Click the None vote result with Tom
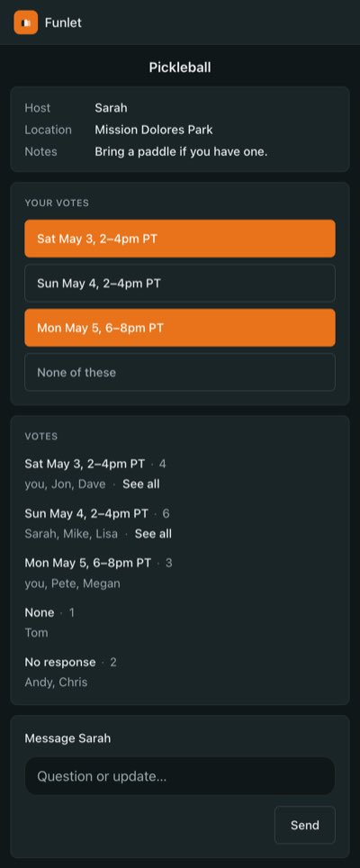The width and height of the screenshot is (360, 868). point(49,622)
